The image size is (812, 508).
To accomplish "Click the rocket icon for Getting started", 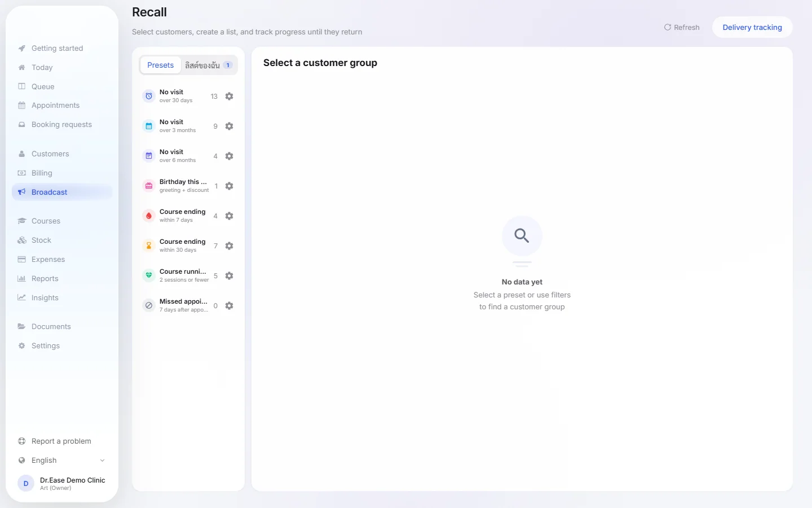I will pos(21,49).
